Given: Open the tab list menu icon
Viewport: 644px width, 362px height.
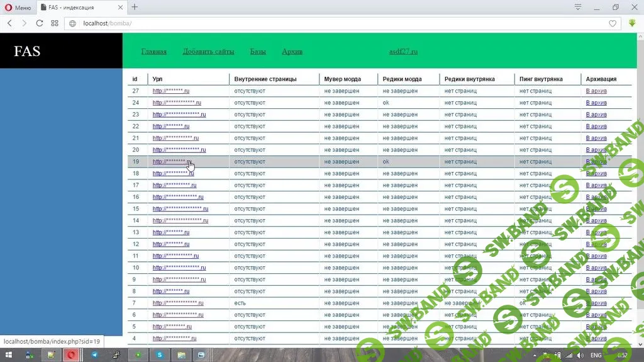Looking at the screenshot, I should pyautogui.click(x=577, y=7).
